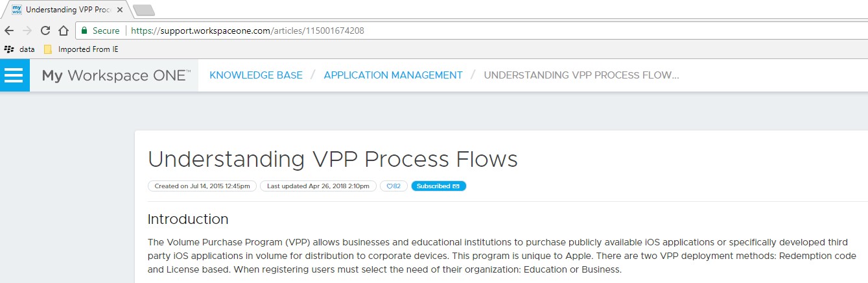The width and height of the screenshot is (868, 283).
Task: Click the green Secure padlock icon
Action: pos(84,31)
